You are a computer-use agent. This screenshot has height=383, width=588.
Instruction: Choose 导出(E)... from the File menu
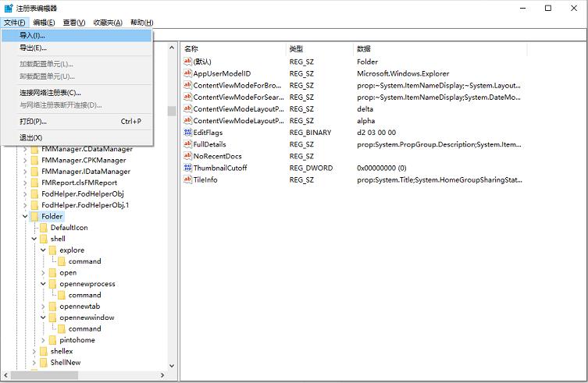(x=77, y=48)
